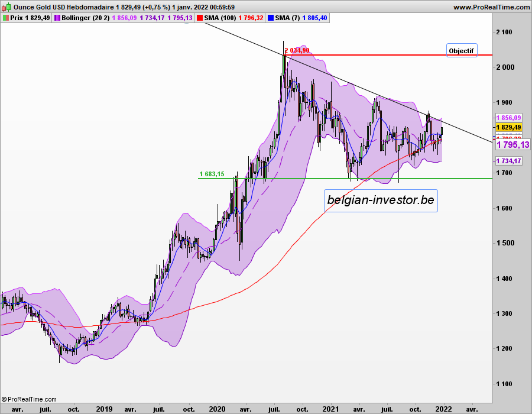Screen dimensions: 532x414
Task: Click the candlestick chart icon beside the title
Action: point(5,7)
